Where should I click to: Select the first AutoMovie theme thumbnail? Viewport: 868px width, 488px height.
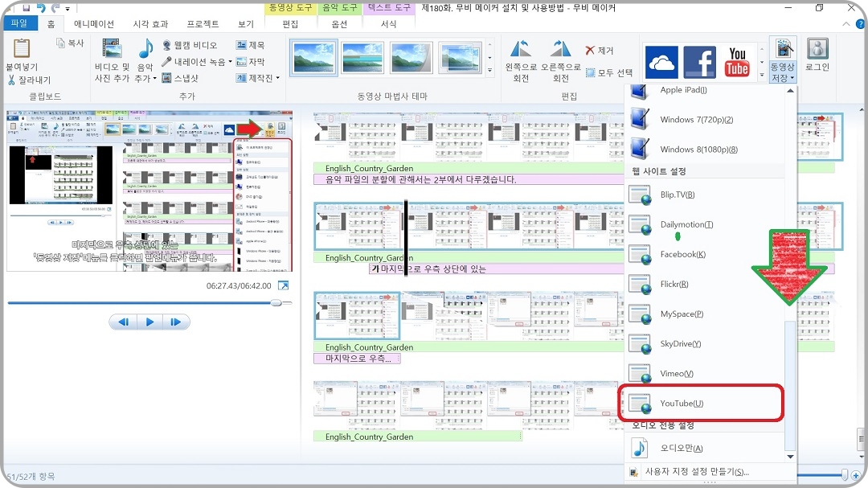click(x=313, y=58)
